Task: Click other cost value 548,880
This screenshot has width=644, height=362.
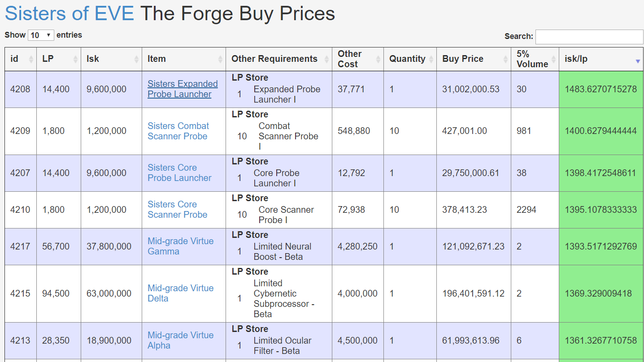Action: point(354,131)
